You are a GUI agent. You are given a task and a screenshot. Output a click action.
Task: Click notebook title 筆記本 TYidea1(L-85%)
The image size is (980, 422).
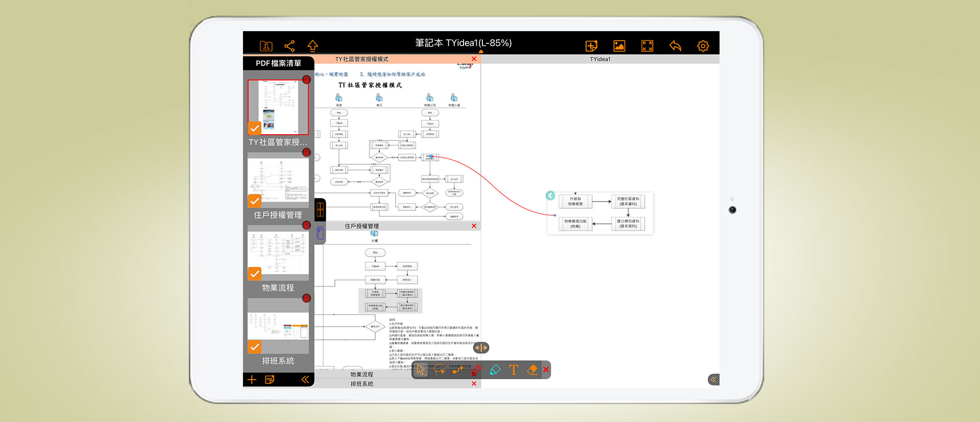coord(463,43)
